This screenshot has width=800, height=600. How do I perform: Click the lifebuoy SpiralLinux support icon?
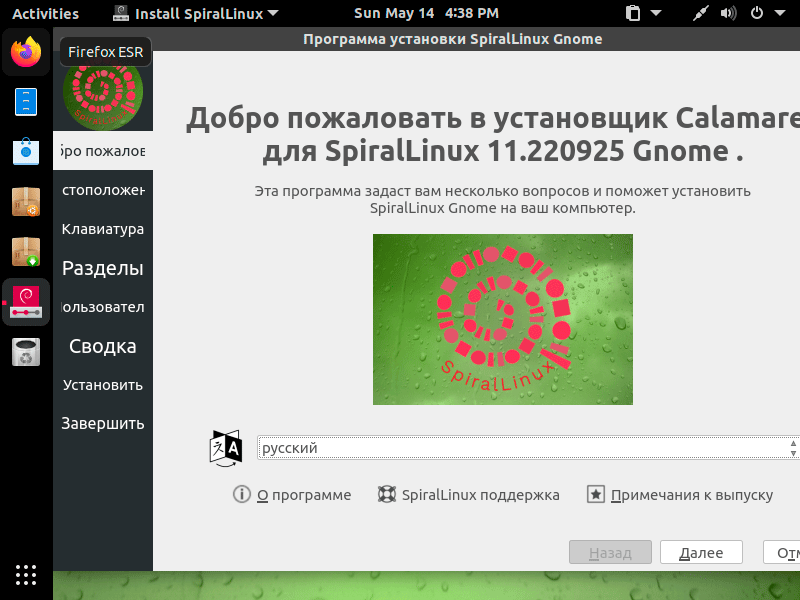pos(387,494)
